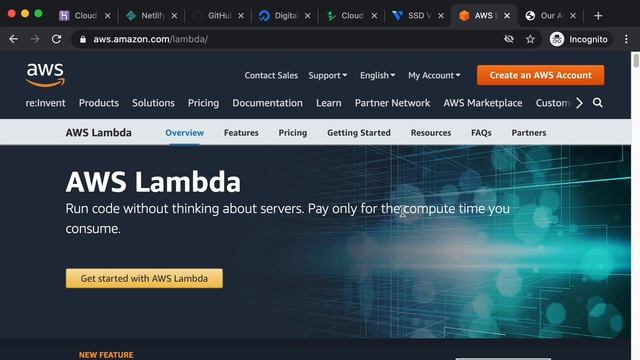Open Pricing in top AWS navigation
Image resolution: width=640 pixels, height=360 pixels.
pyautogui.click(x=203, y=103)
